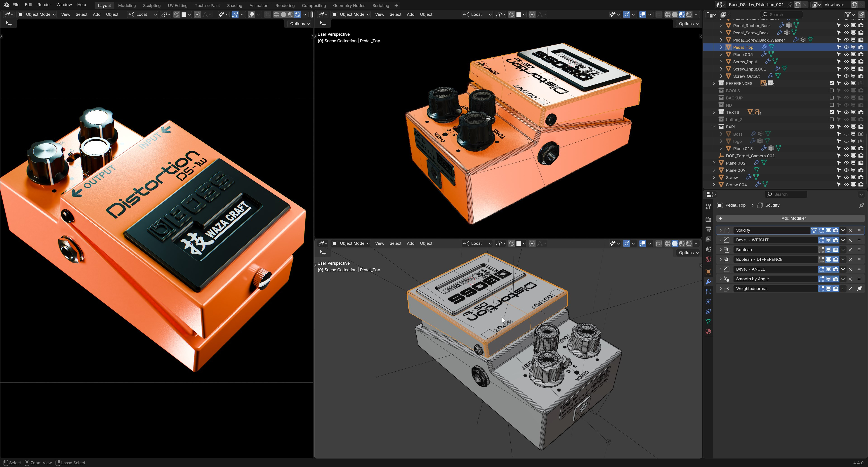The image size is (868, 467).
Task: Open the Render menu
Action: click(44, 5)
